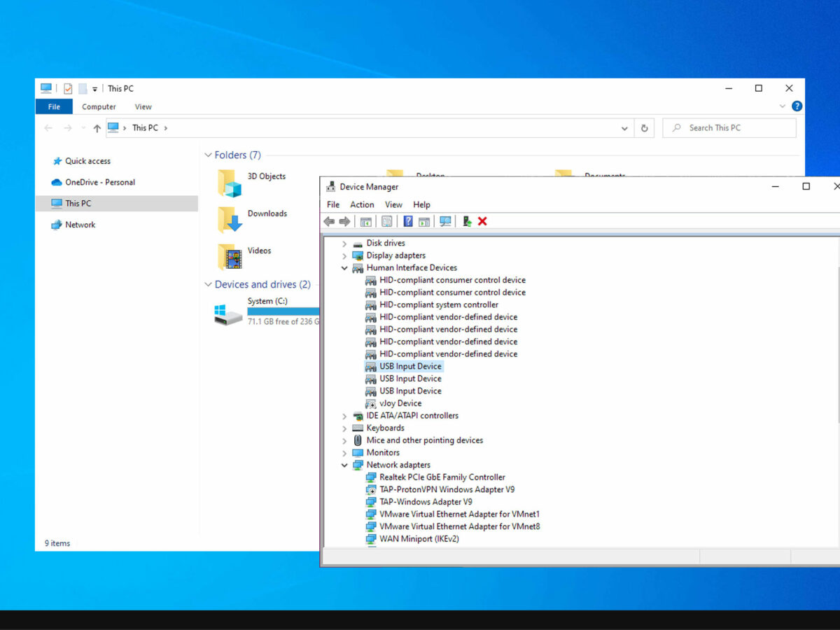
Task: Click the Up arrow in Explorer navigation
Action: 97,128
